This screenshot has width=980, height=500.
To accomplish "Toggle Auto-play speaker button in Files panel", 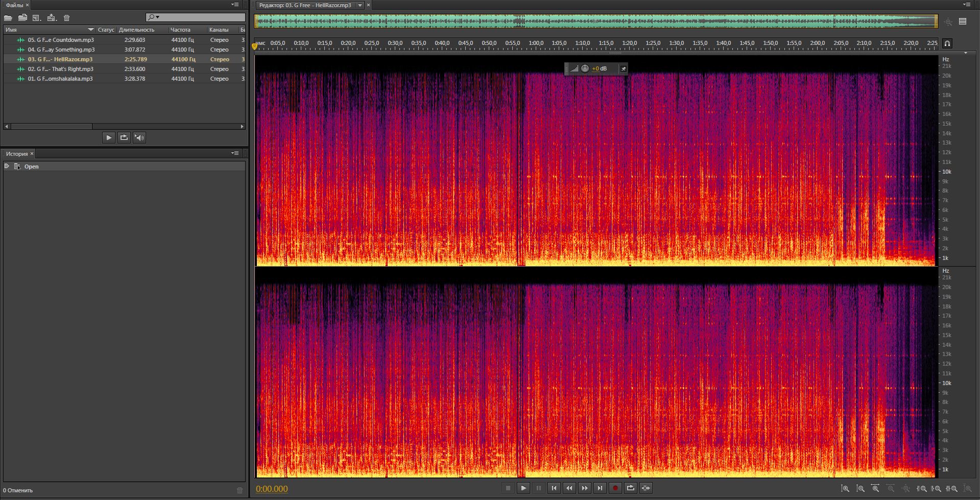I will click(x=139, y=137).
